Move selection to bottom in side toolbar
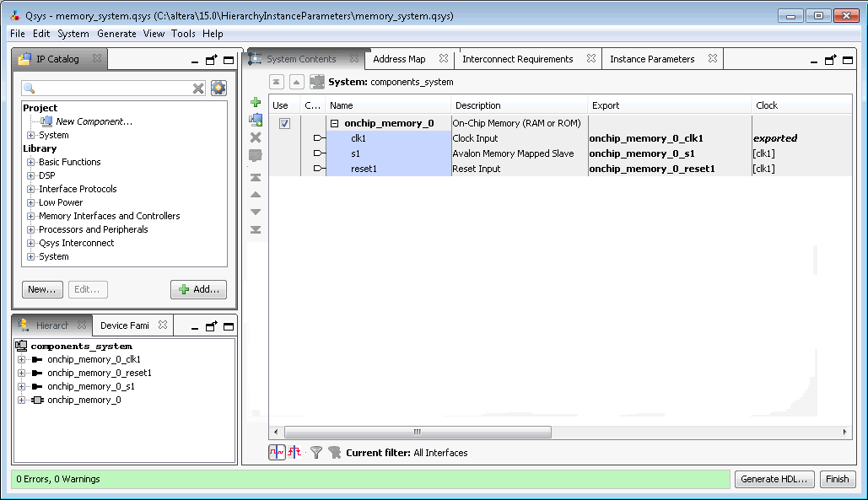Screen dimensions: 868x500 pyautogui.click(x=256, y=229)
